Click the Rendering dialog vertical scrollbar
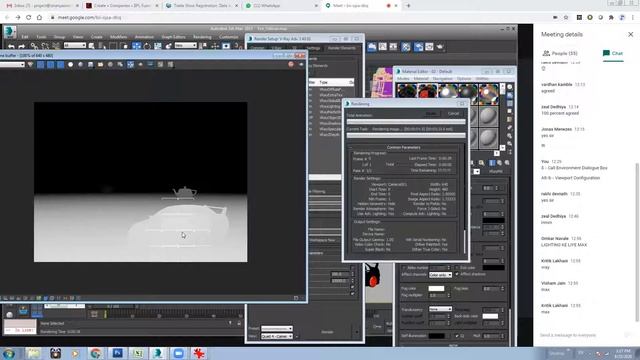This screenshot has width=640, height=360. tap(464, 242)
